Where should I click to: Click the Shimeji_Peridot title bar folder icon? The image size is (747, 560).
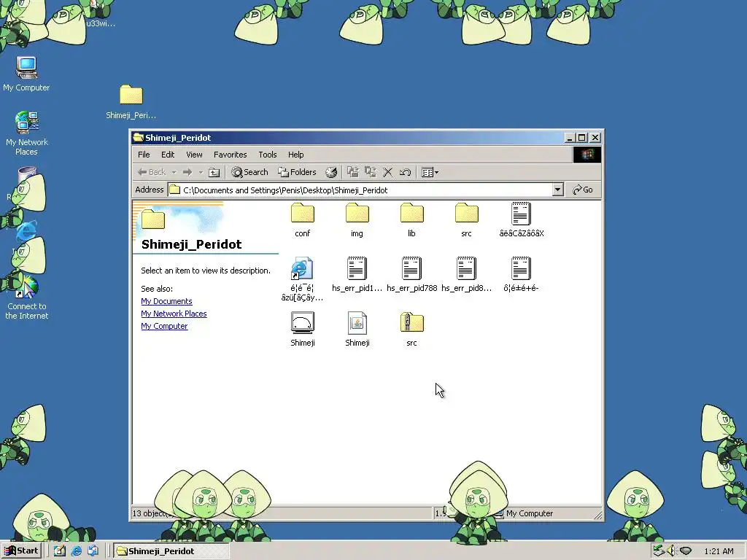138,138
